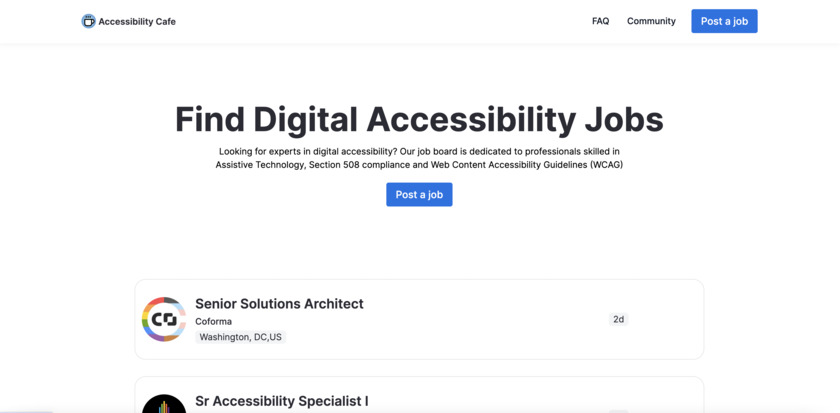The image size is (840, 413).
Task: Open the Sr Accessibility Specialist I listing
Action: 281,401
